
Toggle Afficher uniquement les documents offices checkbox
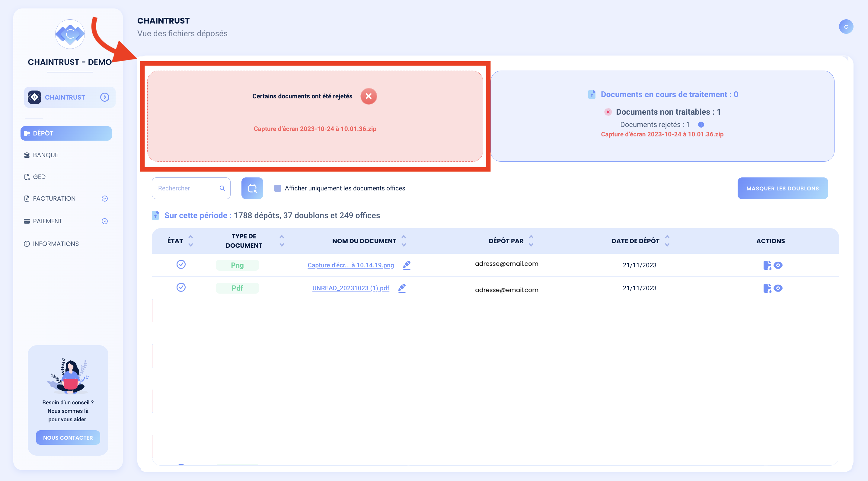[278, 188]
